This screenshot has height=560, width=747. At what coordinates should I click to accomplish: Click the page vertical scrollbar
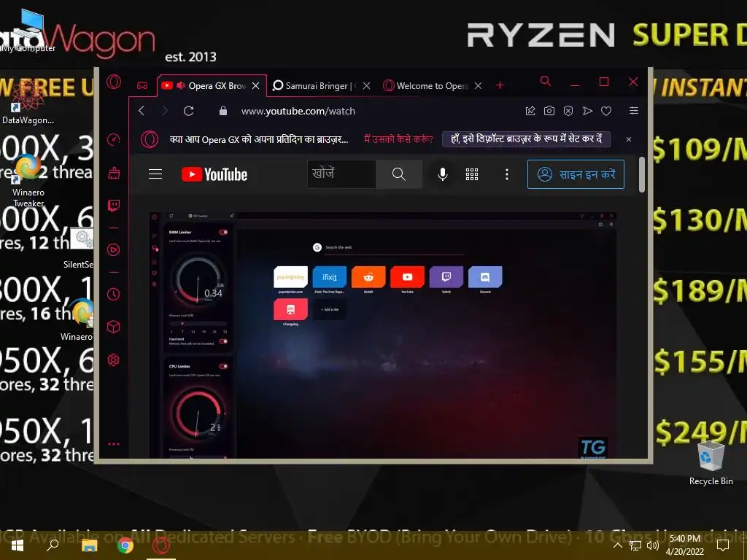(642, 174)
